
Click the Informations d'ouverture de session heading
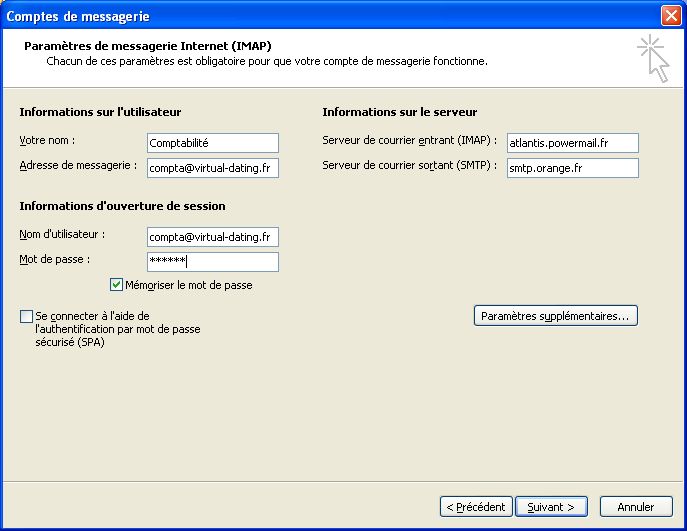(x=122, y=206)
